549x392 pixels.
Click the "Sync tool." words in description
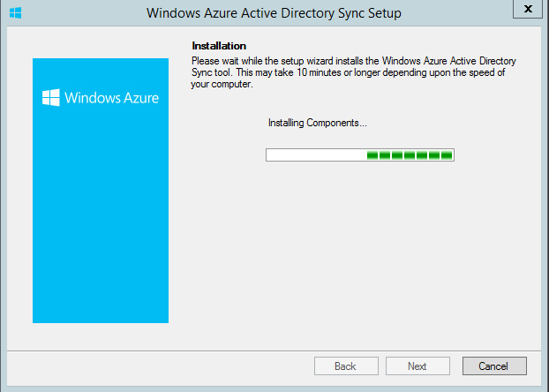pyautogui.click(x=212, y=72)
